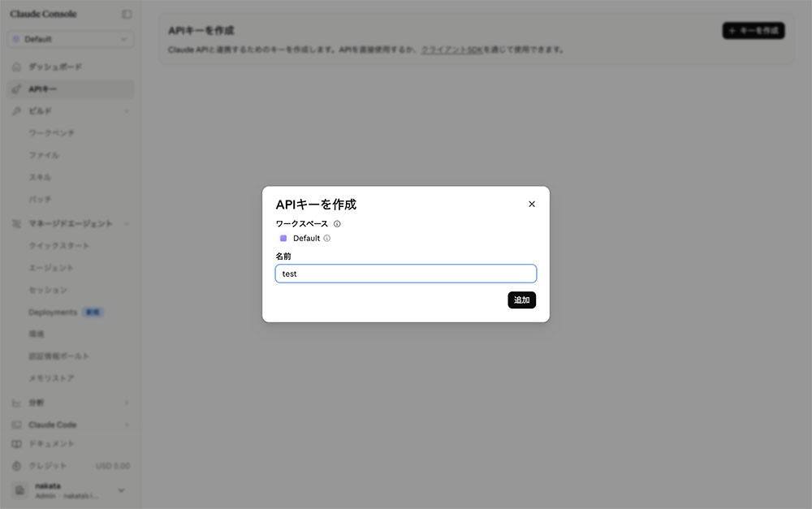
Task: Click info icon beside Default workspace name
Action: 326,238
